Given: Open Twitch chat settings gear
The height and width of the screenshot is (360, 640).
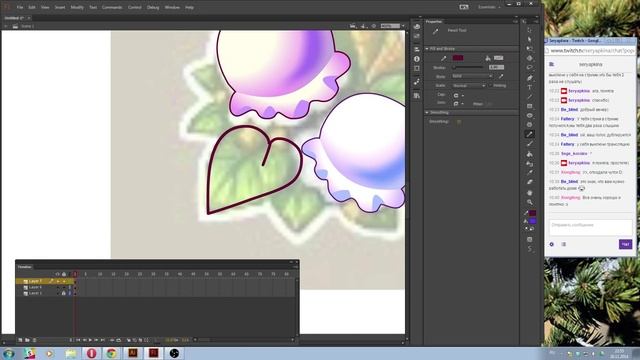Looking at the screenshot, I should pos(552,244).
